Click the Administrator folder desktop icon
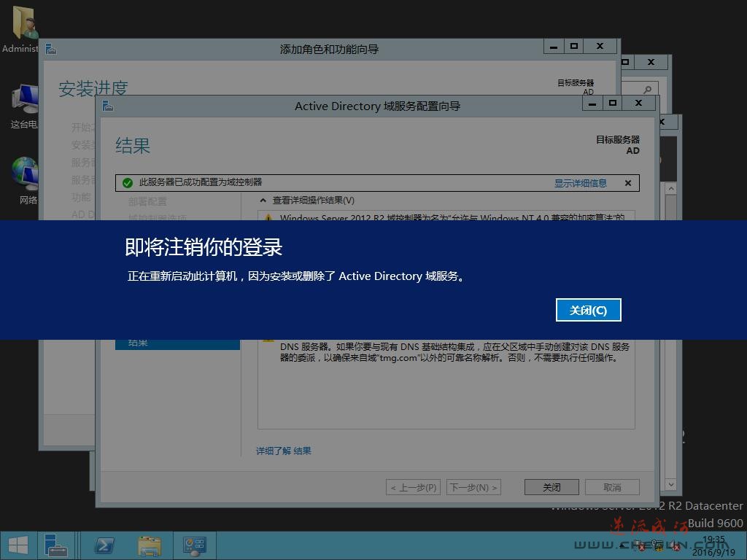747x560 pixels. [21, 28]
